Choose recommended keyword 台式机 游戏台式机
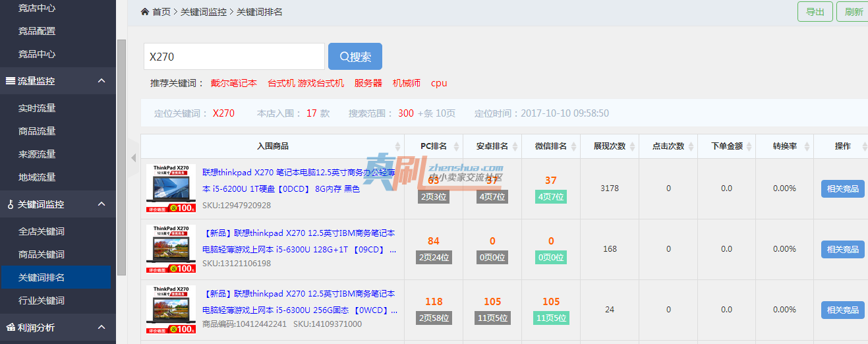Viewport: 868px width, 344px height. pos(306,83)
